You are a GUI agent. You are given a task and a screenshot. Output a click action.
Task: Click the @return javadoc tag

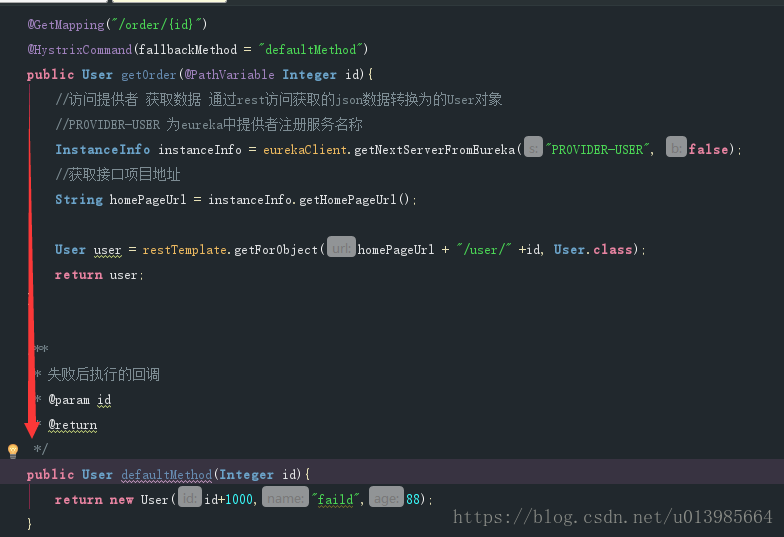tap(72, 424)
